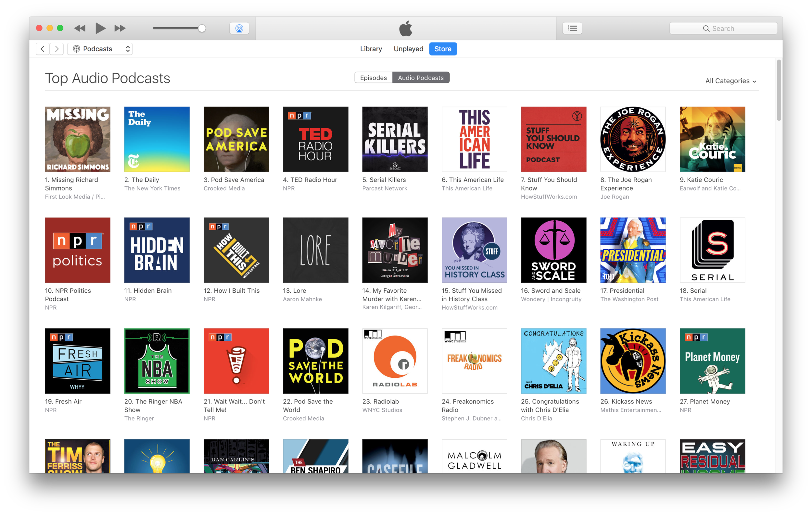Viewport: 812px width, 515px height.
Task: Open the Joe Rogan Experience artwork
Action: pos(633,140)
